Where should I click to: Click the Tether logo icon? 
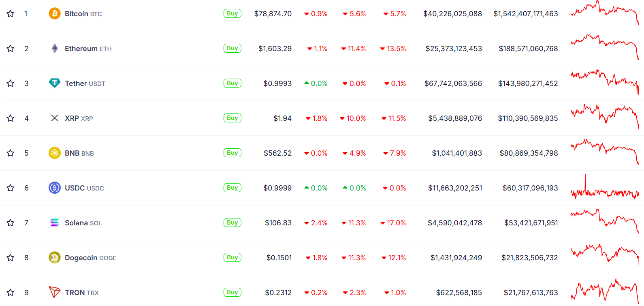(x=55, y=83)
